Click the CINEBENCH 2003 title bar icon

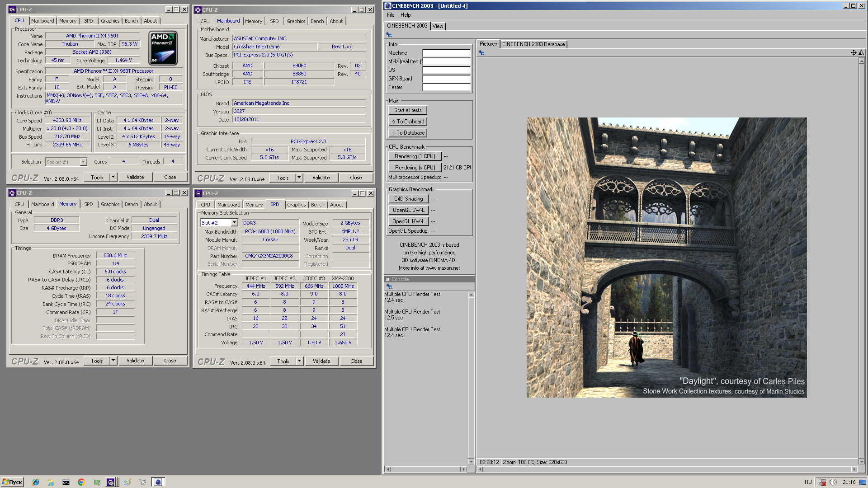(x=388, y=6)
